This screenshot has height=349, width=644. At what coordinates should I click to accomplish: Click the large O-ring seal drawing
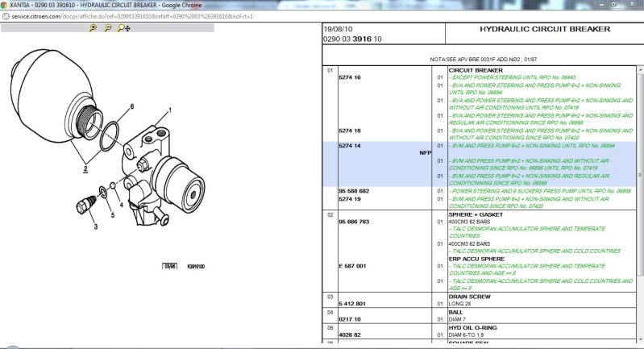coord(109,136)
